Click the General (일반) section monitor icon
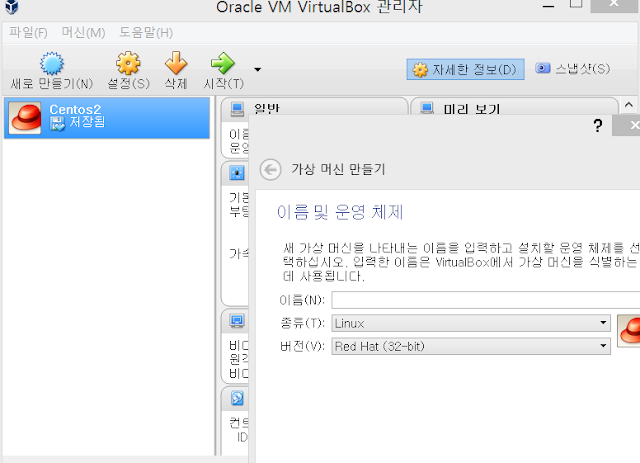The height and width of the screenshot is (463, 640). [x=237, y=109]
